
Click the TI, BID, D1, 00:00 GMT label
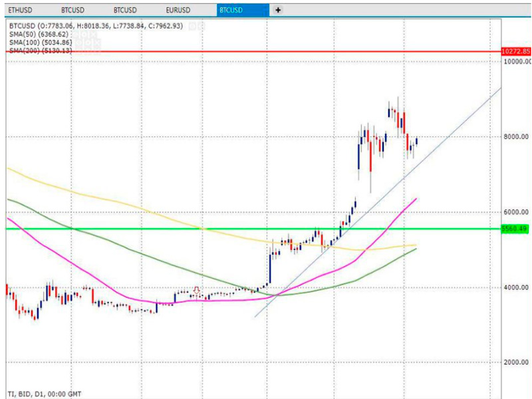click(45, 394)
